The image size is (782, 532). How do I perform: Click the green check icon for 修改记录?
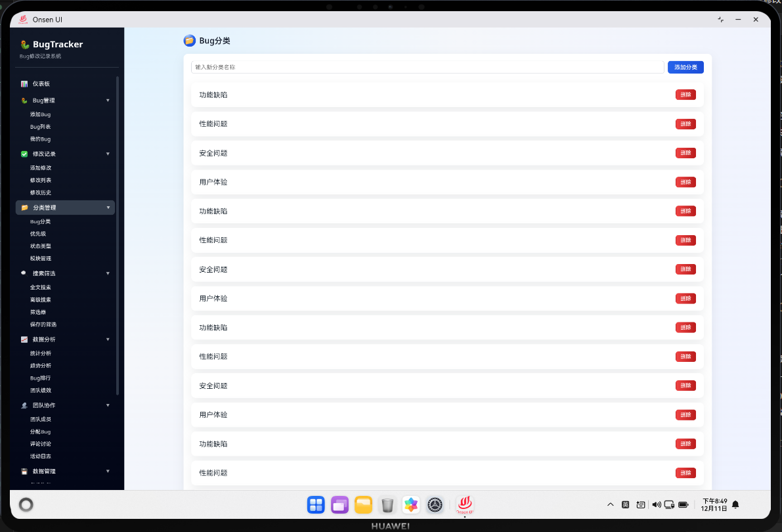coord(24,154)
